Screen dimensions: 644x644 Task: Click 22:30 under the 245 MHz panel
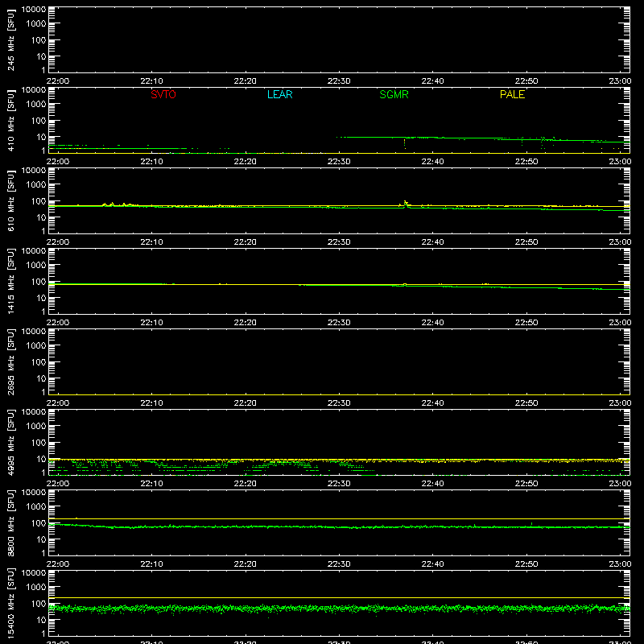(x=339, y=81)
